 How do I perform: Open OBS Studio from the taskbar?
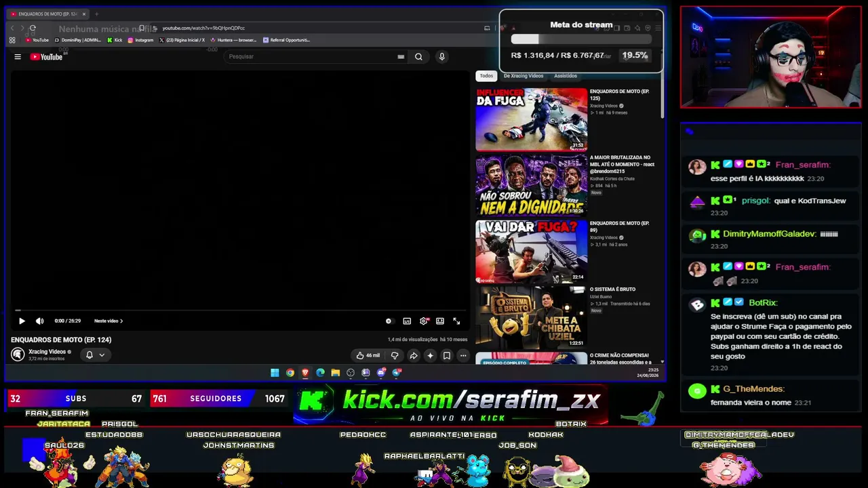tap(351, 373)
